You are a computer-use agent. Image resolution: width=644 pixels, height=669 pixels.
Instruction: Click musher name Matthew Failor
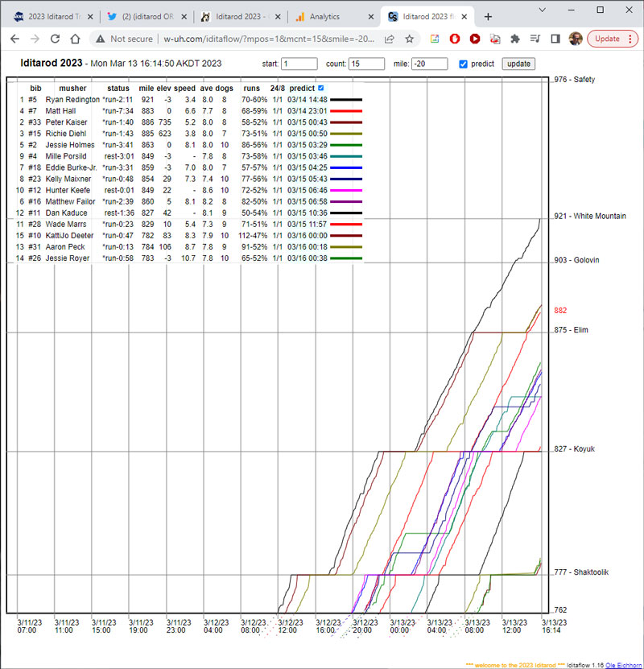70,201
